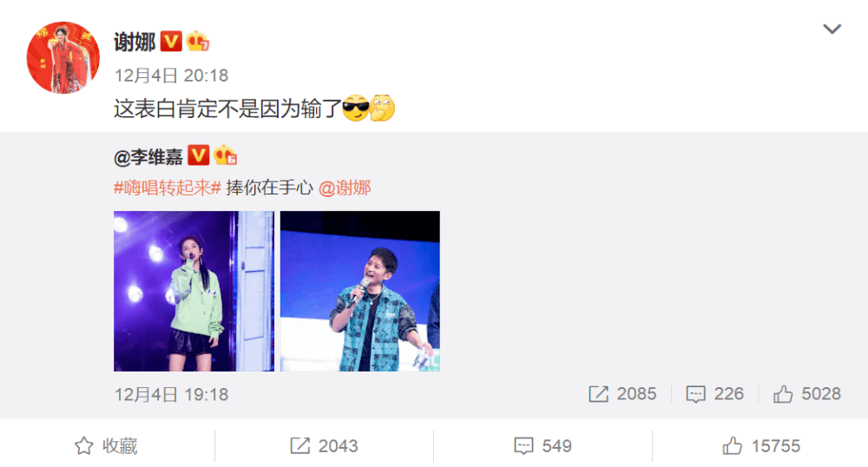This screenshot has height=467, width=868.
Task: Open 谢娜 username link at top
Action: point(135,42)
